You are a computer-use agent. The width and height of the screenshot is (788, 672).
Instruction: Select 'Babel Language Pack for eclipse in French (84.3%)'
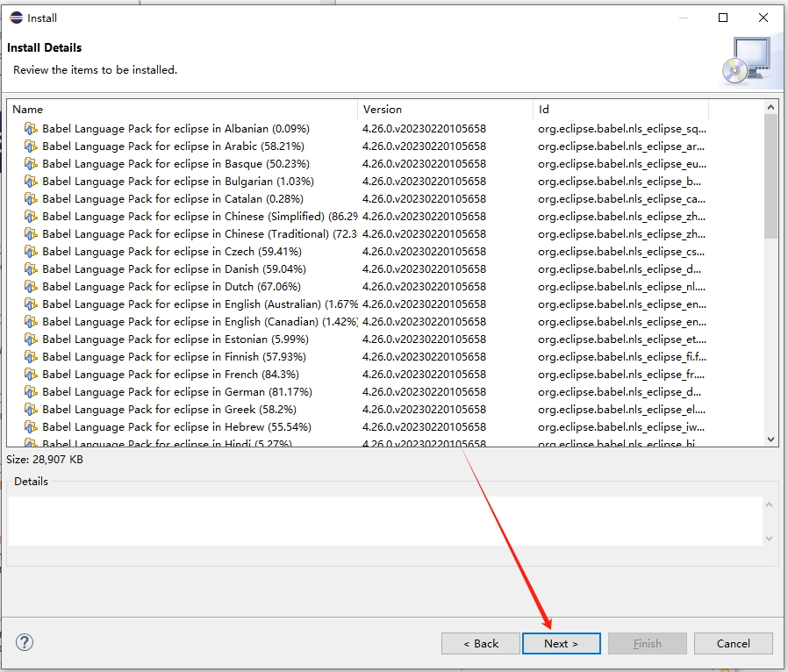(x=170, y=375)
